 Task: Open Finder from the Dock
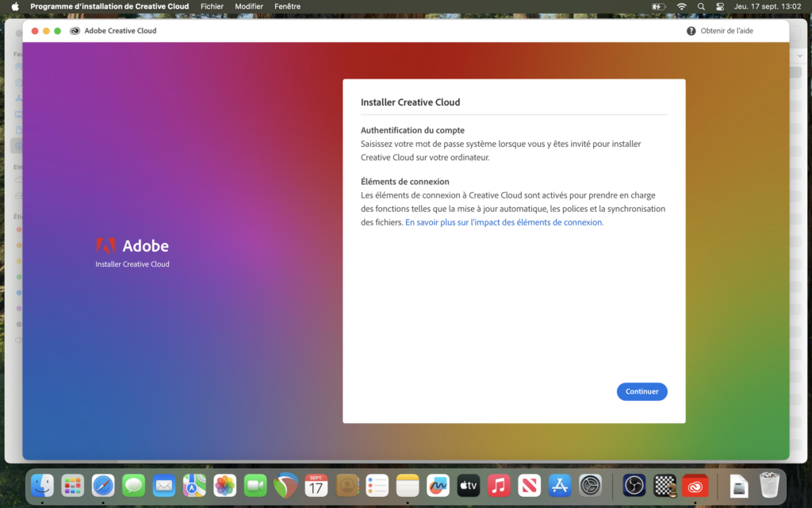click(x=42, y=486)
